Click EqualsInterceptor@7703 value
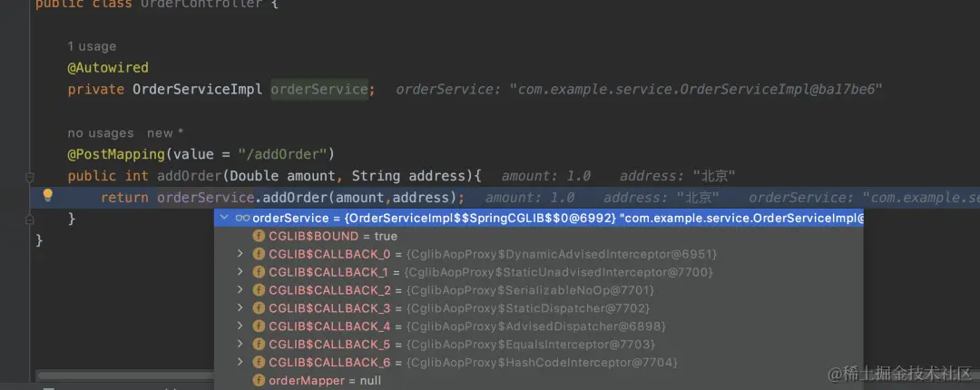 pos(531,345)
